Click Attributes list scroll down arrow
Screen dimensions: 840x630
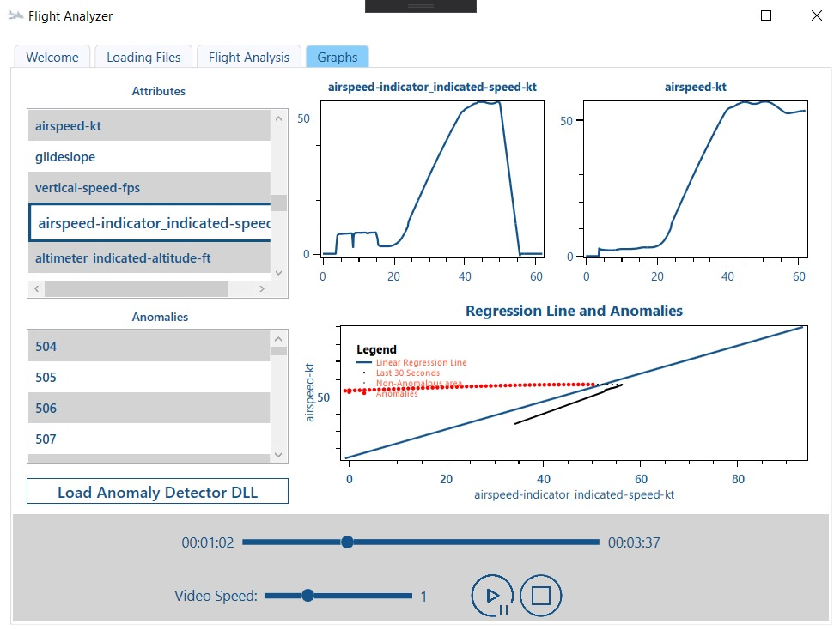[278, 272]
